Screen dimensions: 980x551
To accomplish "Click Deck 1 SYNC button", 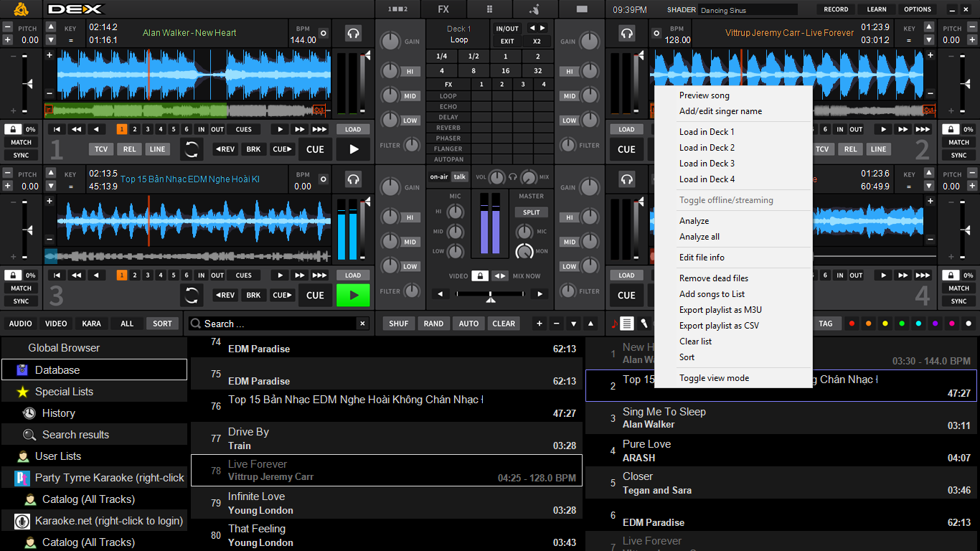I will tap(22, 155).
